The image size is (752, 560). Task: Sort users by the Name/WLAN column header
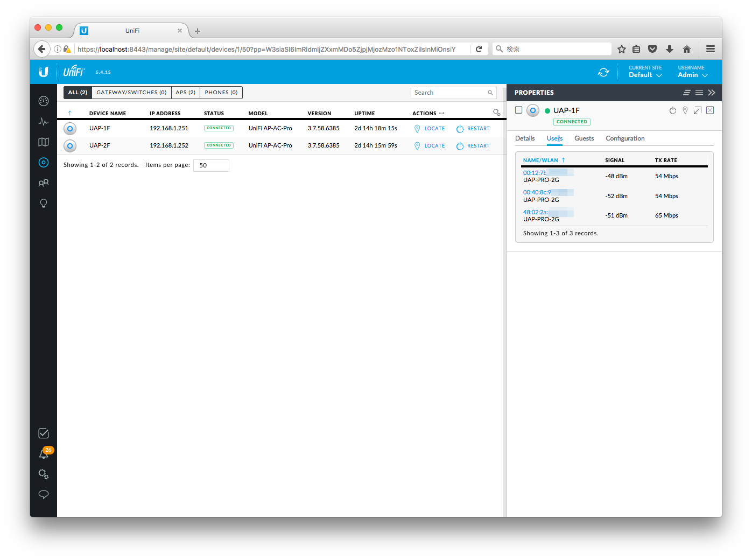544,160
